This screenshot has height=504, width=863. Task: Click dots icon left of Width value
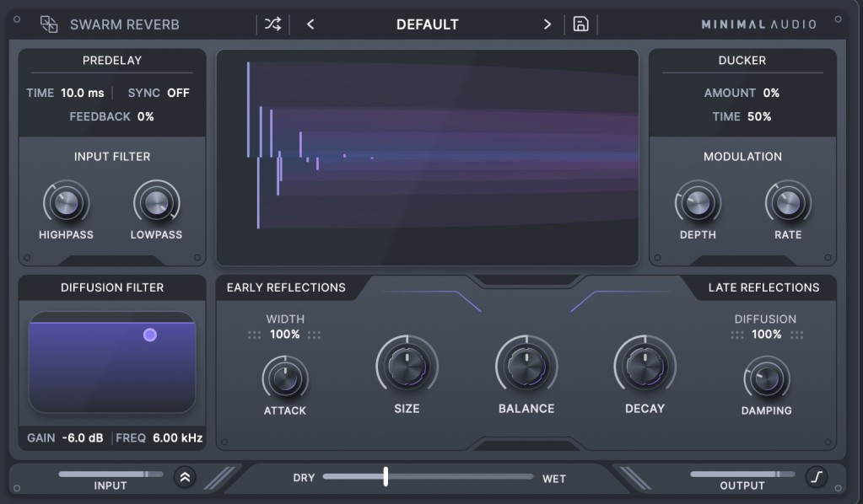255,335
